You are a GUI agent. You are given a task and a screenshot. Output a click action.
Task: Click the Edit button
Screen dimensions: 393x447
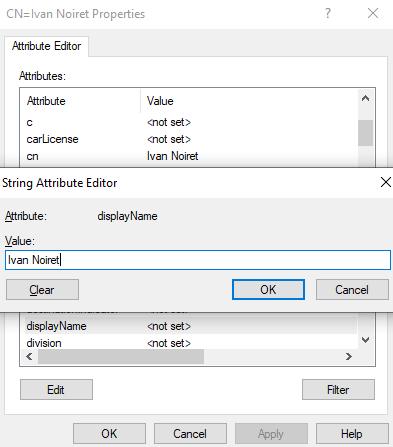pyautogui.click(x=56, y=389)
